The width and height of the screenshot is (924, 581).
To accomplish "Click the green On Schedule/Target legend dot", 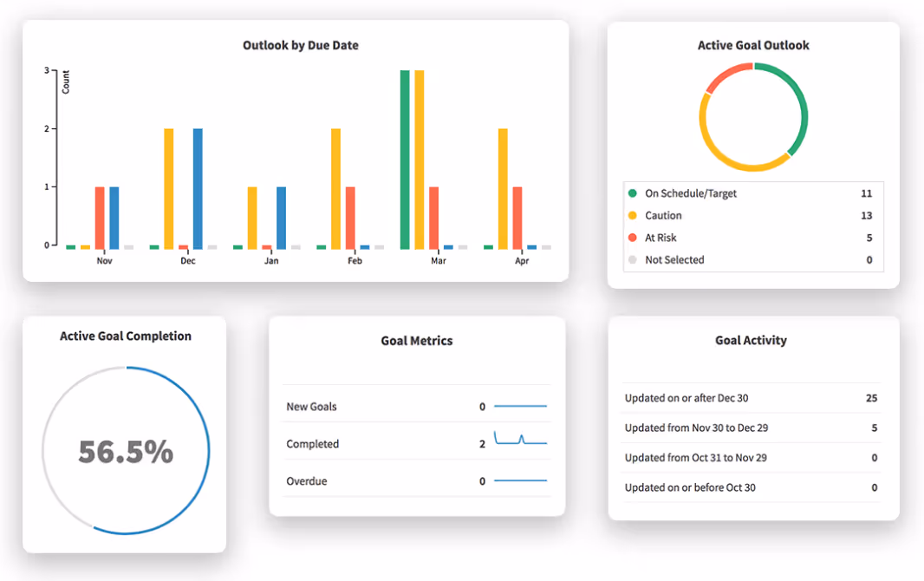I will coord(632,193).
